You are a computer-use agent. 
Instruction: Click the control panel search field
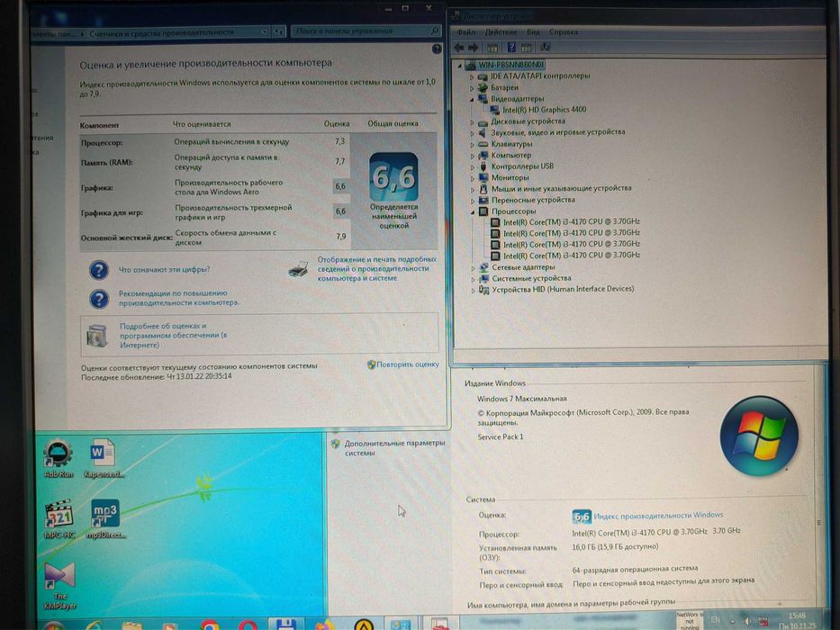[x=367, y=31]
